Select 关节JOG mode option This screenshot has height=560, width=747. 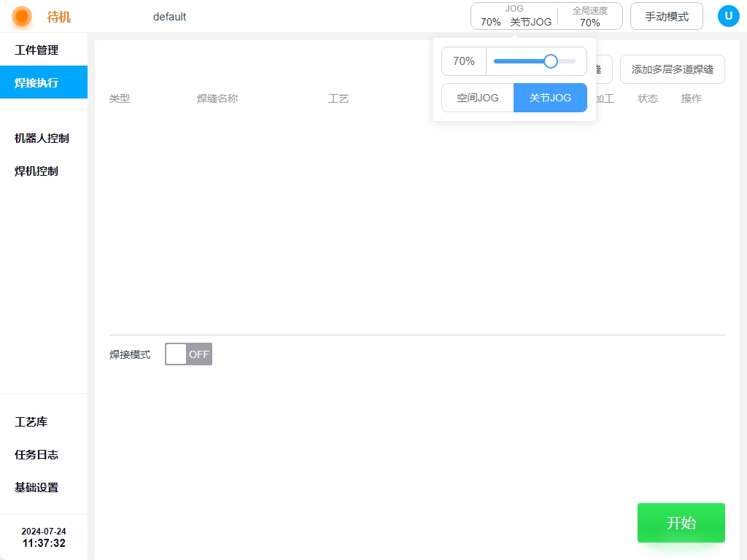click(x=550, y=98)
